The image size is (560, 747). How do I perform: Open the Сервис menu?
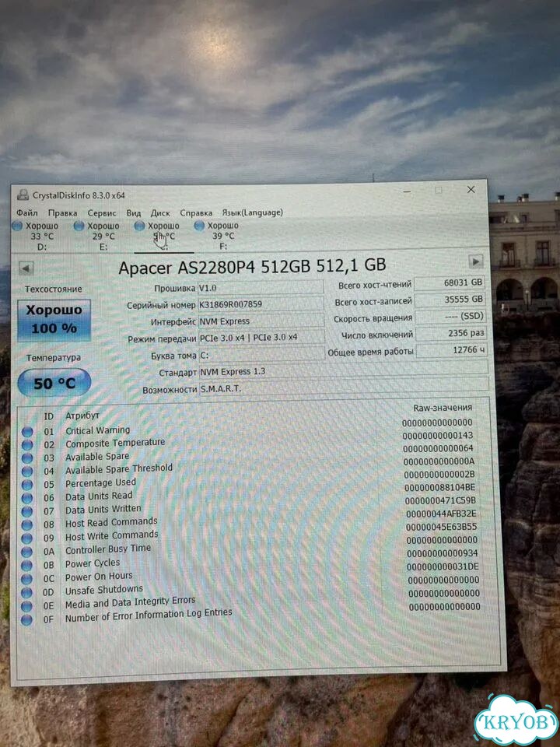point(101,213)
